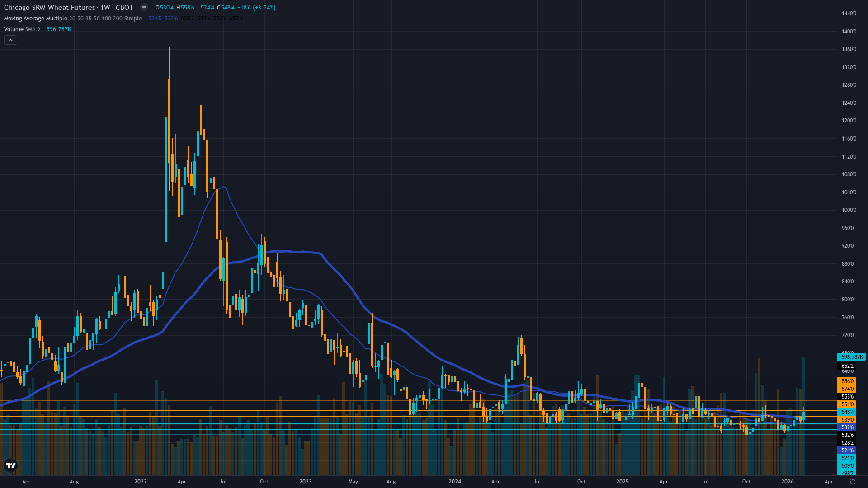
Task: Collapse the indicator legend with the chevron button
Action: click(x=10, y=40)
